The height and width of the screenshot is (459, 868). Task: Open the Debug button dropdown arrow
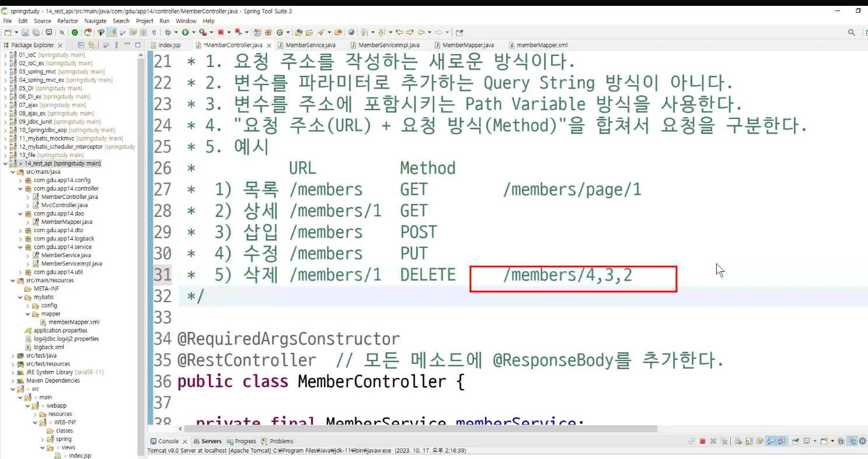tap(176, 32)
